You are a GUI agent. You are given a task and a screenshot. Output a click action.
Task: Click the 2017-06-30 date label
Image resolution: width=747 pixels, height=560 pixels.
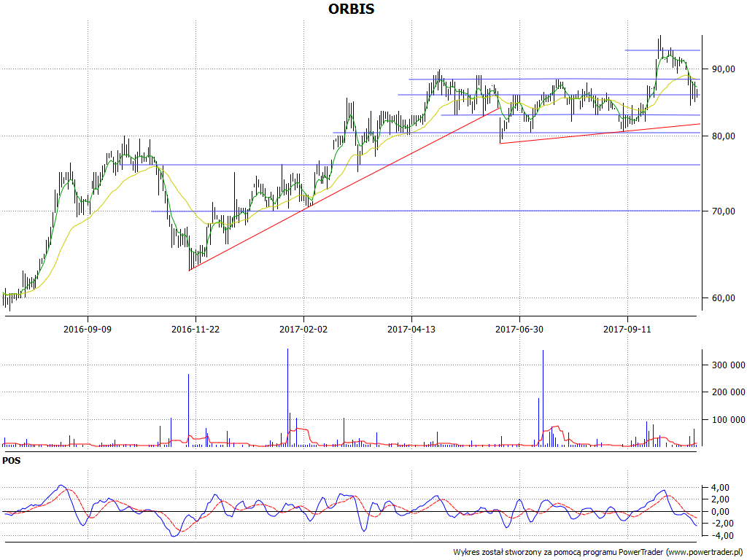click(x=519, y=329)
